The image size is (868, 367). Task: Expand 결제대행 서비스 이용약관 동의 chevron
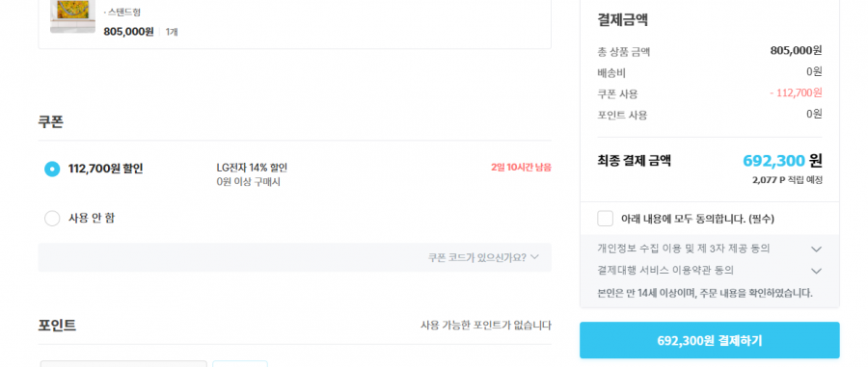[816, 271]
